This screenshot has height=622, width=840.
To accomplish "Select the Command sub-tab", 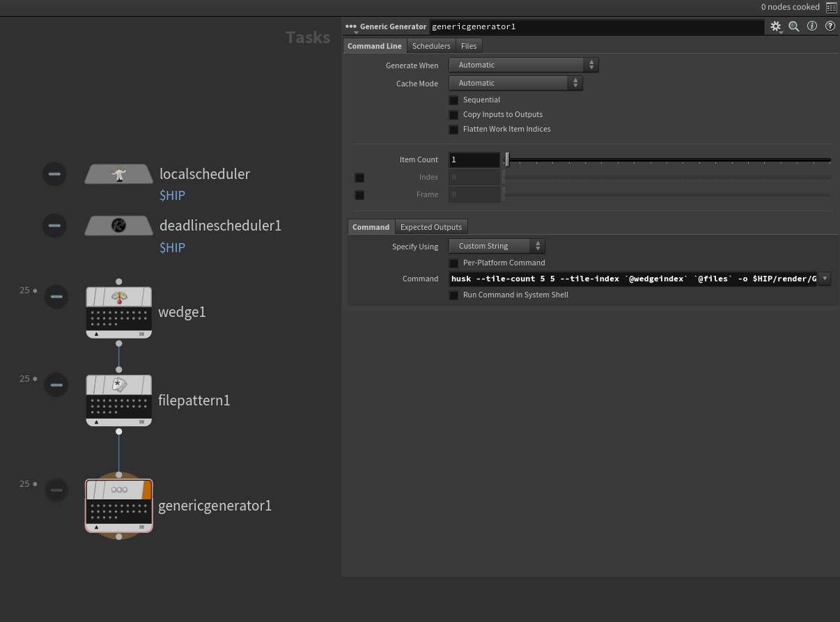I will tap(371, 227).
